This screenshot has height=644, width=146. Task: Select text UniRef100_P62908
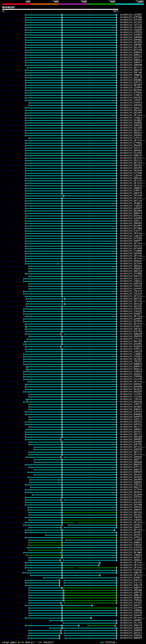131,170
